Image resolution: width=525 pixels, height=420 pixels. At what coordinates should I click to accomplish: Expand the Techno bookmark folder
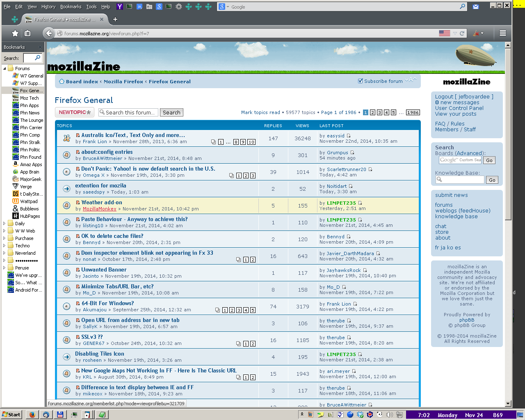5,246
